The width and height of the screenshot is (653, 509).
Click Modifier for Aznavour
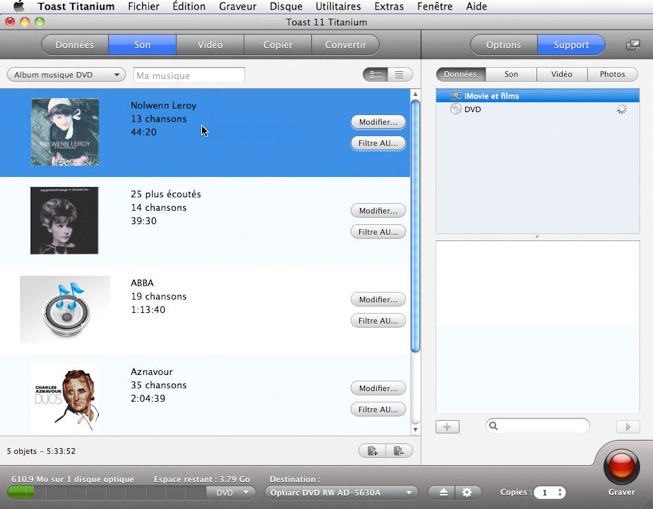click(x=378, y=388)
